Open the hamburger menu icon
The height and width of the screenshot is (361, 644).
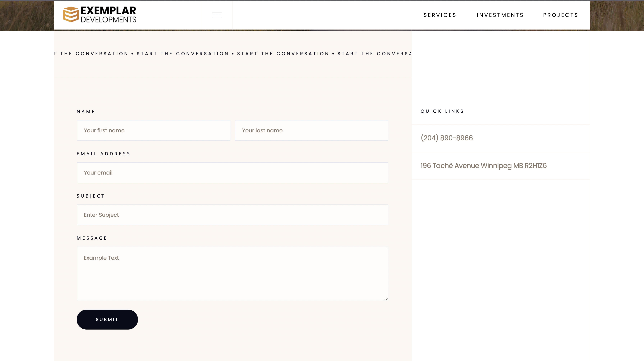tap(217, 15)
